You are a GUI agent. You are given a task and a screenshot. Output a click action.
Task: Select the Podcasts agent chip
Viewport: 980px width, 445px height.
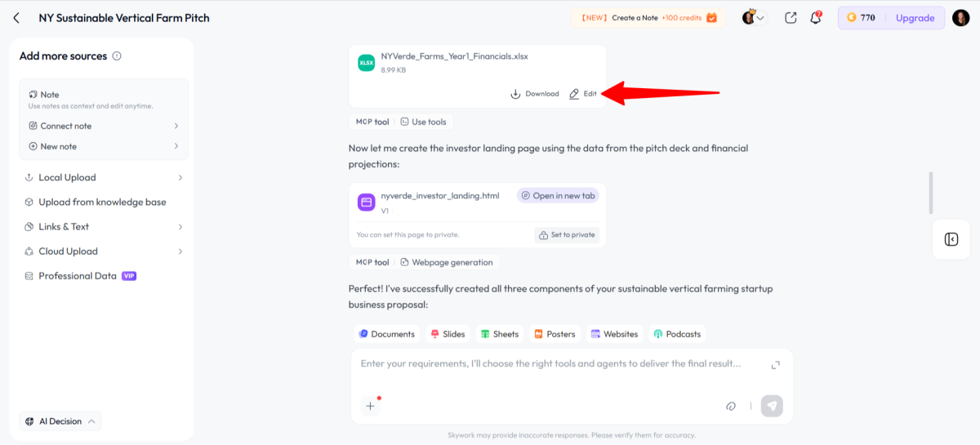pos(676,334)
